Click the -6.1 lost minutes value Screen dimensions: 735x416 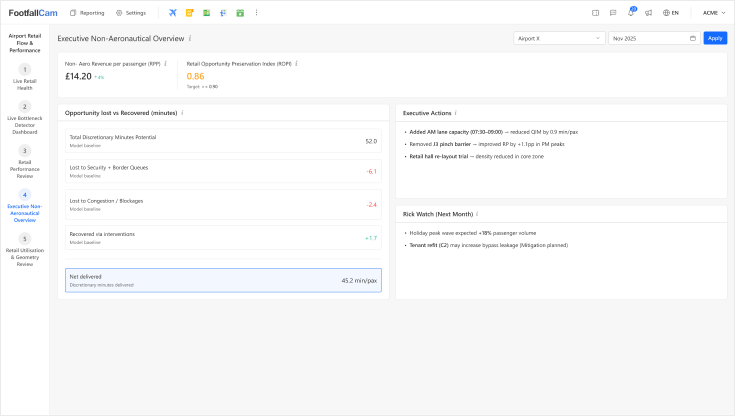[x=371, y=171]
